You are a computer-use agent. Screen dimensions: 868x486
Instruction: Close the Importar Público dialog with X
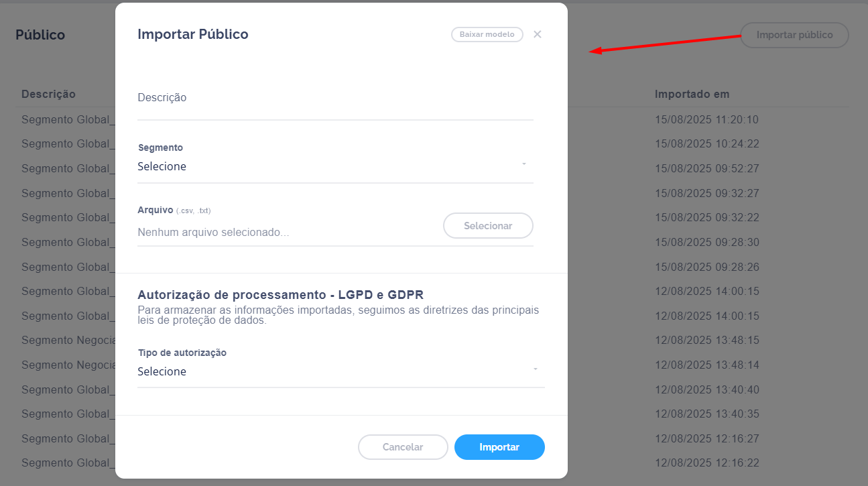click(537, 35)
